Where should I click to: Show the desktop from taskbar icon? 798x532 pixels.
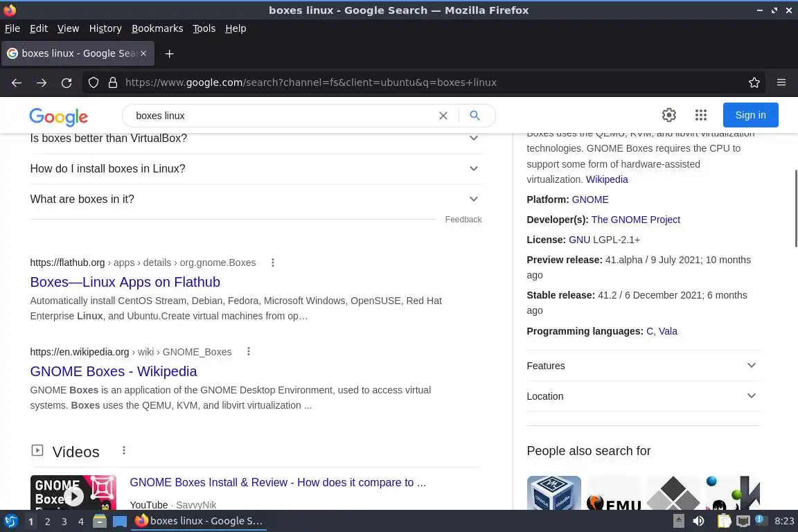point(120,522)
